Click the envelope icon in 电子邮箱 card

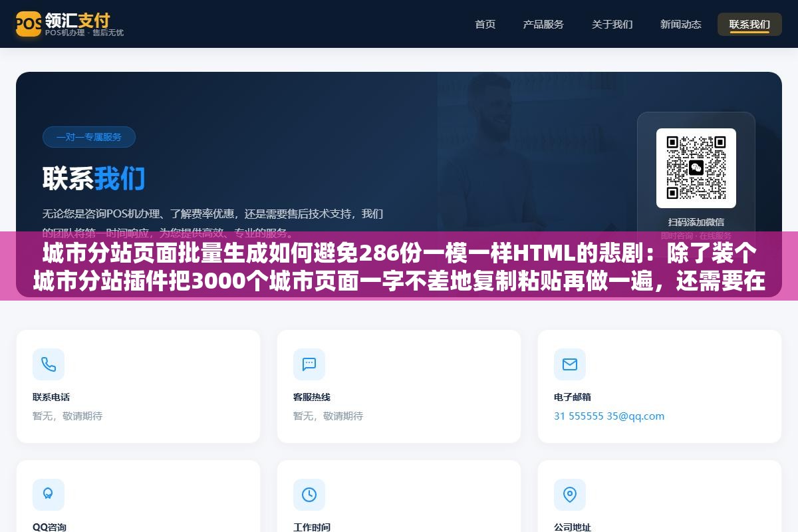570,364
